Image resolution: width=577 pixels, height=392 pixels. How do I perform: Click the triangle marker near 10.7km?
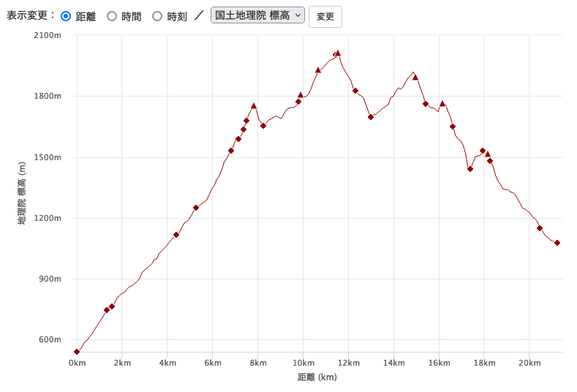318,70
